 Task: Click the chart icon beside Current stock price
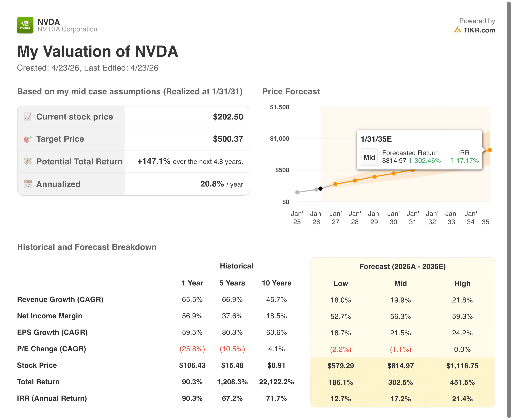(28, 117)
